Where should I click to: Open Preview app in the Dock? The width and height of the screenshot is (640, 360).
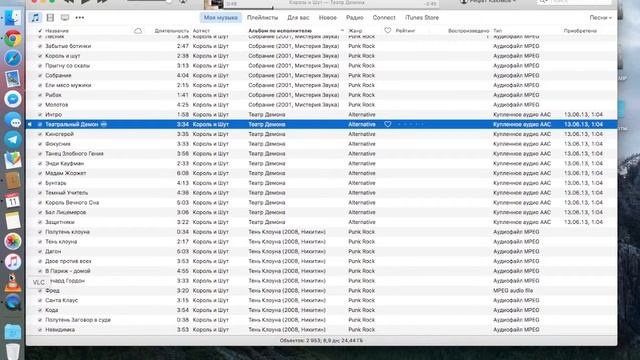[x=13, y=79]
